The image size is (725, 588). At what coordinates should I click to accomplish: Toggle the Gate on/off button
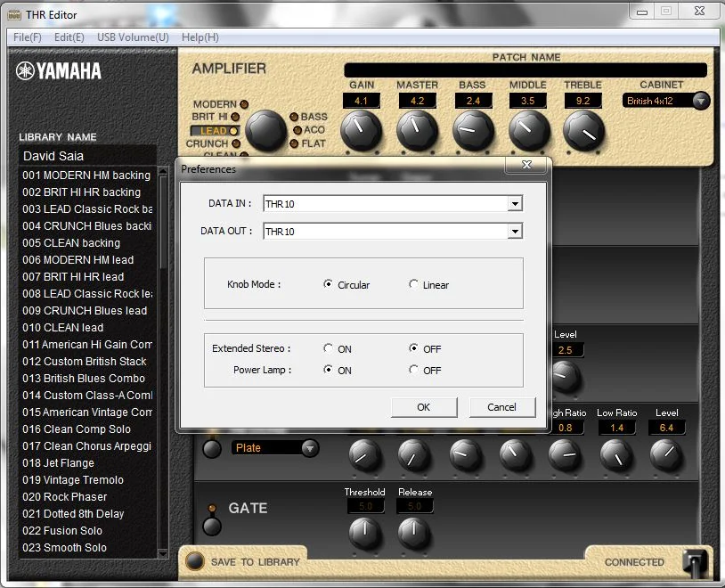click(212, 526)
